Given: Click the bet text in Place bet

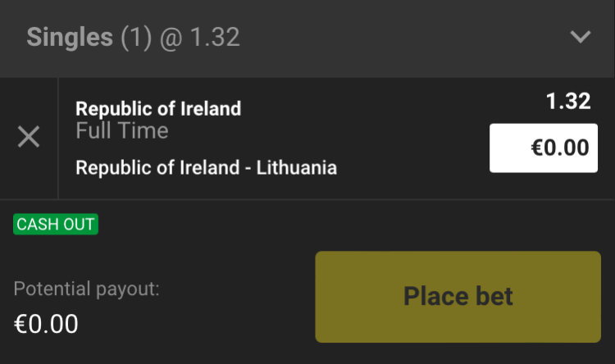Looking at the screenshot, I should tap(494, 297).
